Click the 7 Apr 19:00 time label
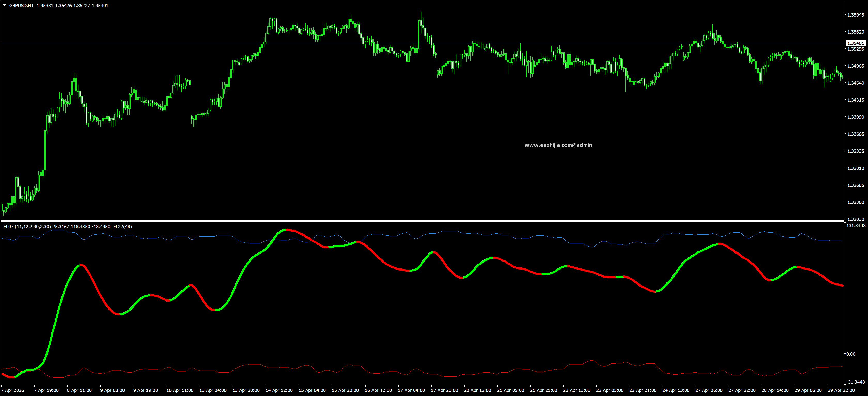Image resolution: width=868 pixels, height=396 pixels. pyautogui.click(x=46, y=390)
